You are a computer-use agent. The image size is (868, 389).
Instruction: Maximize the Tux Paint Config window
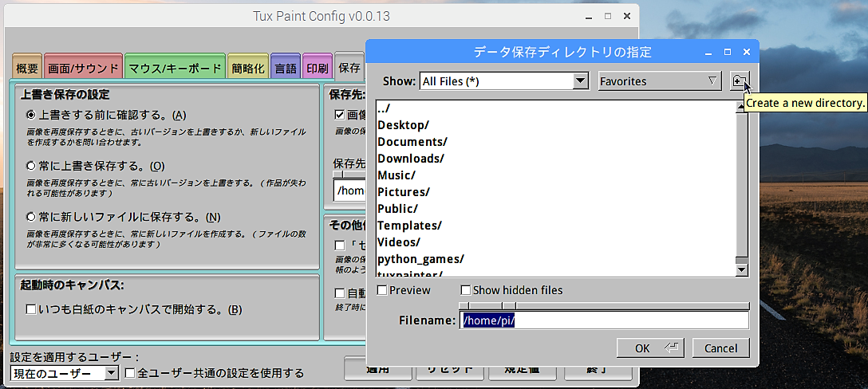click(608, 16)
